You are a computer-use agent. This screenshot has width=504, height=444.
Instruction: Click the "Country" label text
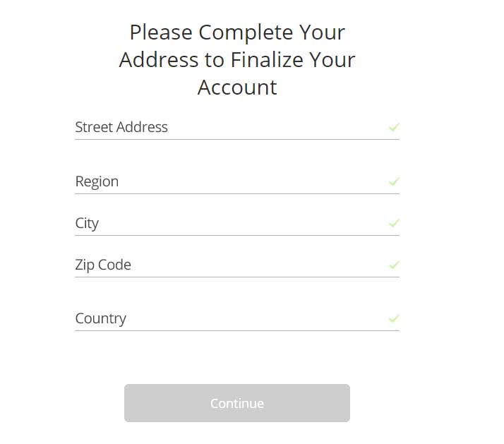tap(101, 318)
